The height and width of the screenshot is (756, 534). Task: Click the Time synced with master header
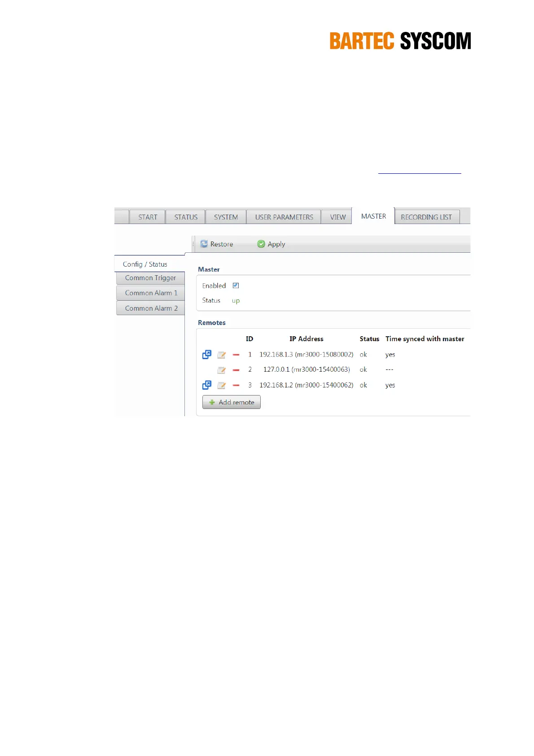pos(425,339)
